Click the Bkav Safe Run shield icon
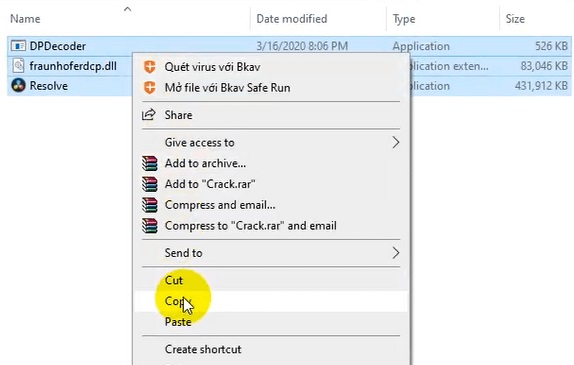574x365 pixels. pos(149,88)
